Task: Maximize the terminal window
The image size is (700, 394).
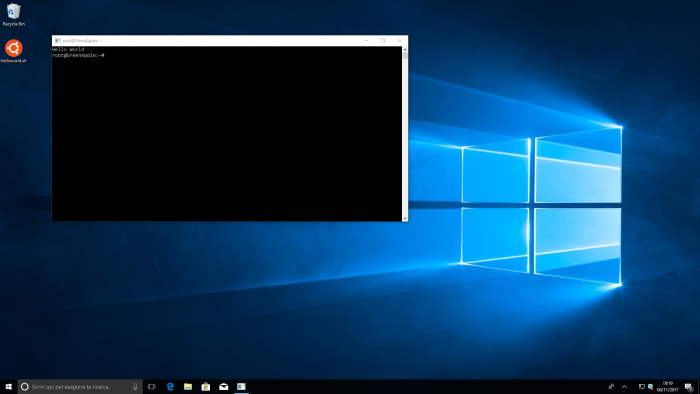Action: (383, 41)
